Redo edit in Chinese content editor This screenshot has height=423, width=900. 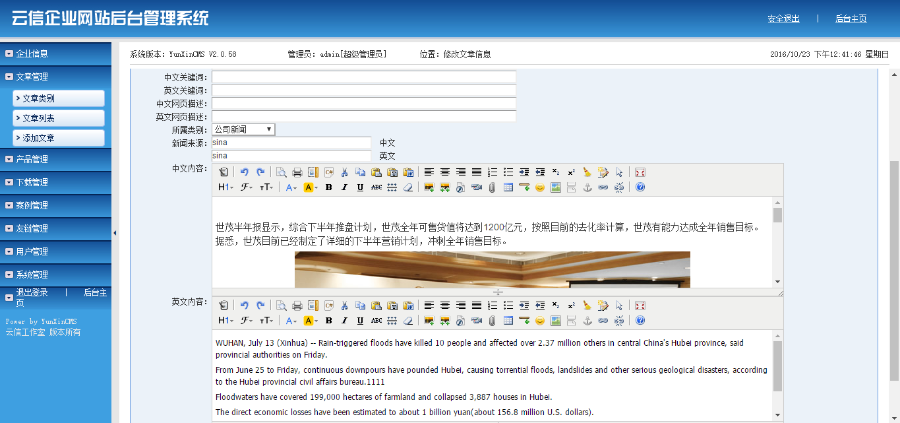pyautogui.click(x=261, y=172)
